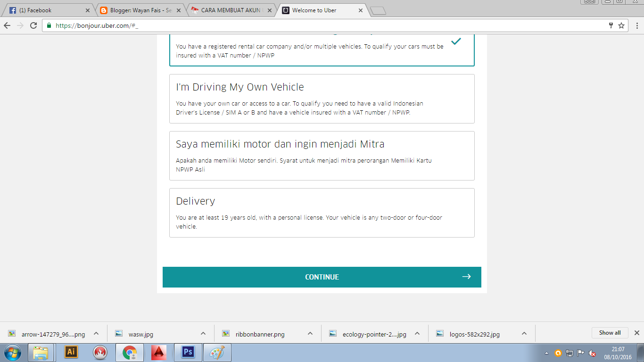Select Saya memiliki motor dan ingin menjadi Mitra

coord(322,156)
